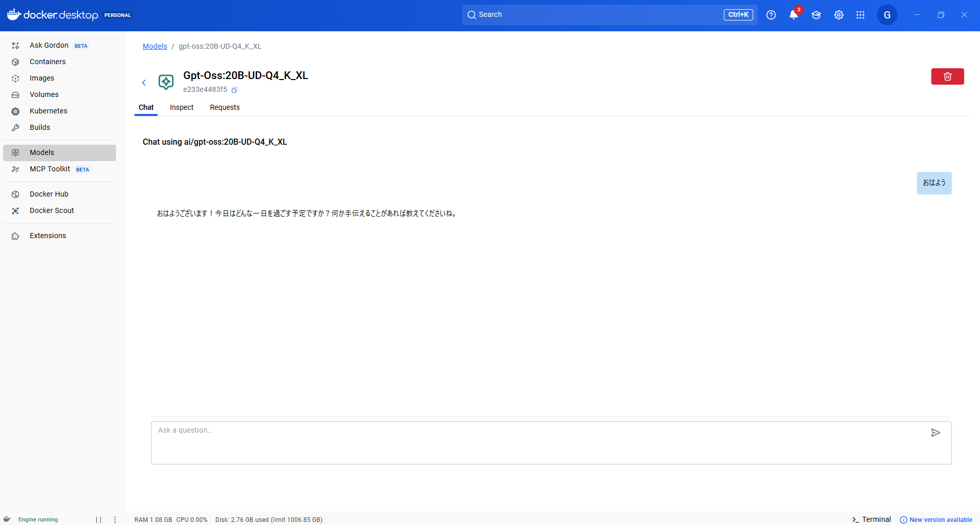Click the CPU 0.00% status entry
The width and height of the screenshot is (980, 525).
192,519
